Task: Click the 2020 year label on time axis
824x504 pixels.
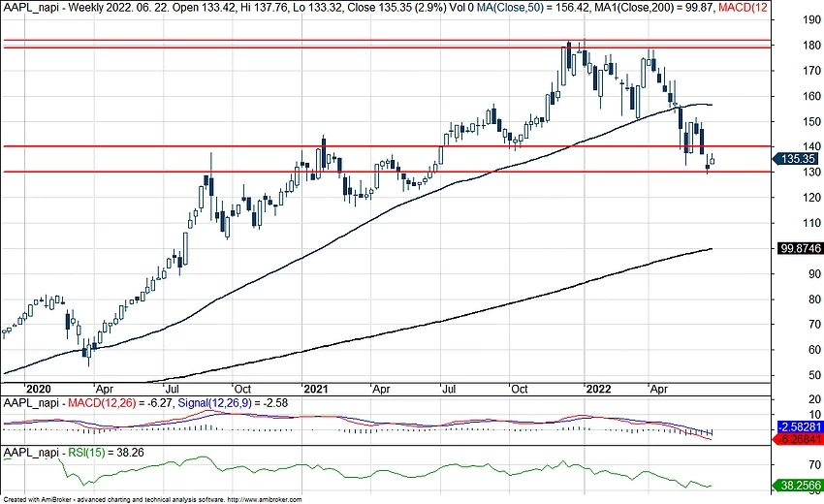Action: tap(39, 389)
